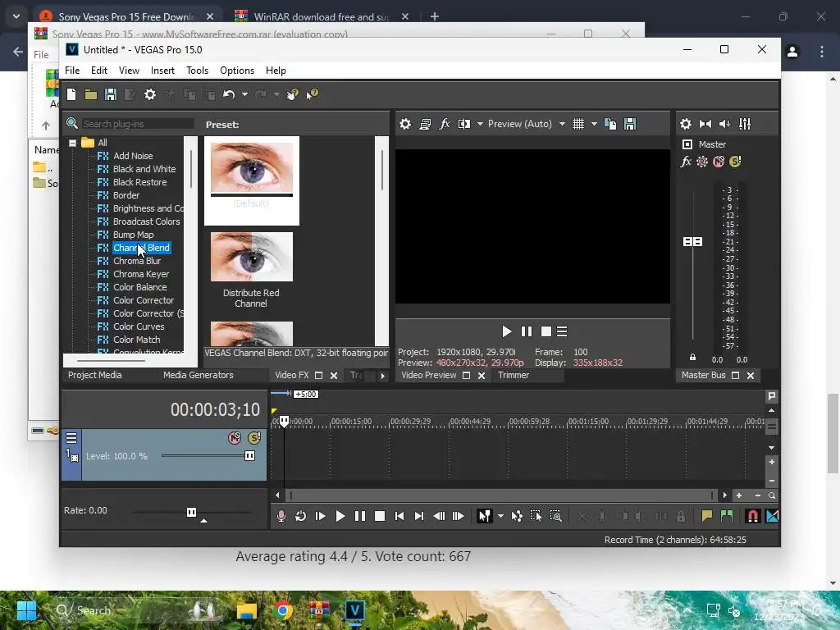Create a new project with toolbar icon

[x=71, y=95]
